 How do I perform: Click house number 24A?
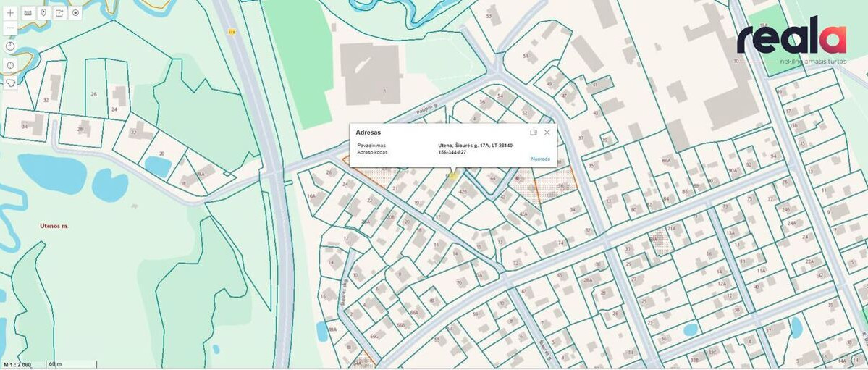(791, 223)
